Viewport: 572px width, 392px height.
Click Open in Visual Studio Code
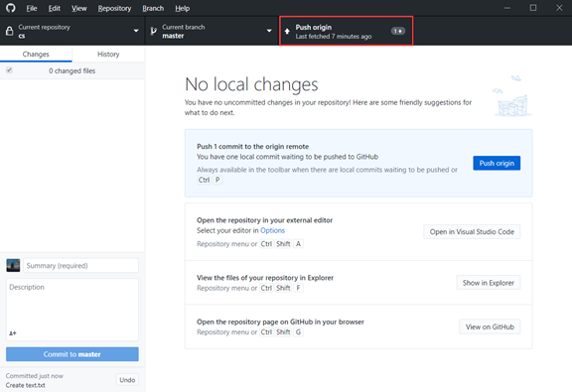pyautogui.click(x=472, y=232)
